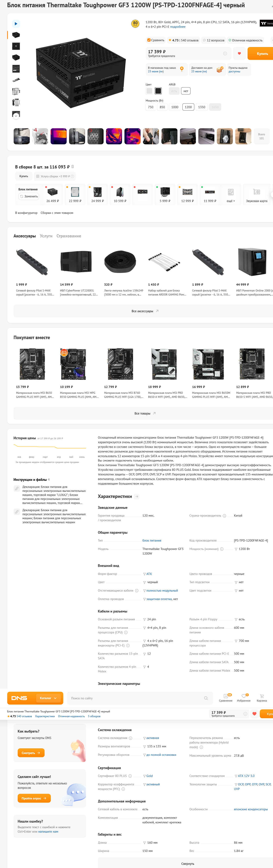
Task: Switch to the Аксессуары tab
Action: click(x=24, y=236)
